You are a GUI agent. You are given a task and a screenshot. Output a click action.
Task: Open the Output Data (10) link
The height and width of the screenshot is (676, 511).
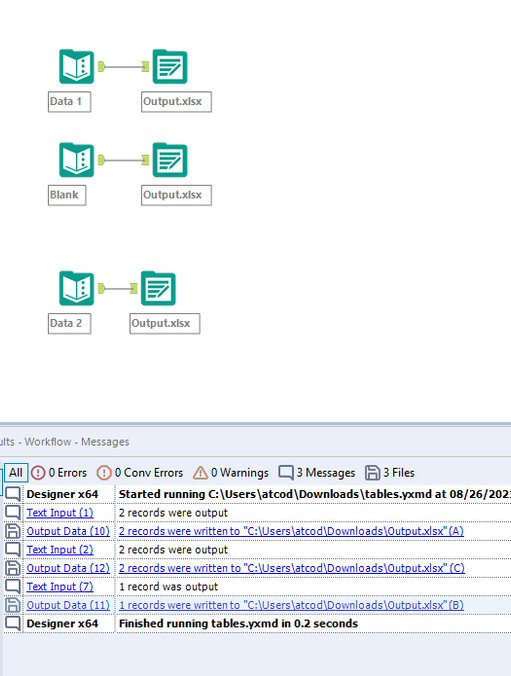pyautogui.click(x=68, y=531)
